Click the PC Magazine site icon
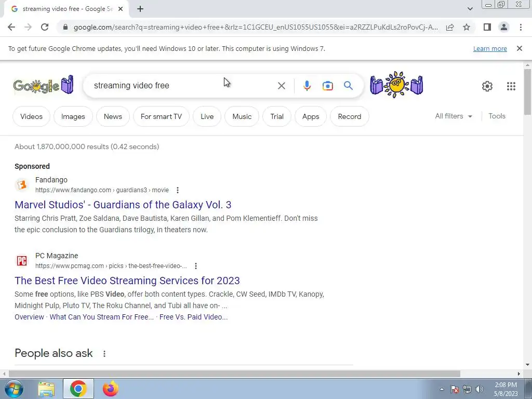 (22, 261)
